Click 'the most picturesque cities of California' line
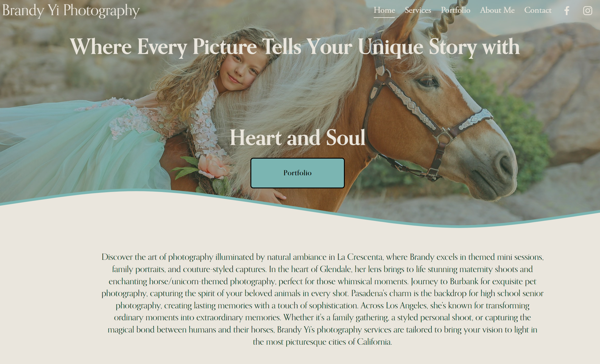Screen dimensions: 600x364 point(322,342)
